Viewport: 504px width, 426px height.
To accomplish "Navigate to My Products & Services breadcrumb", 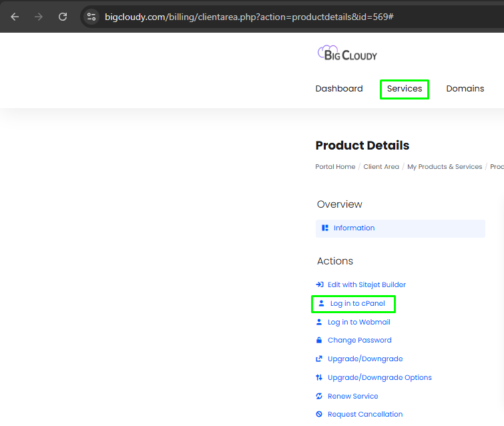I will 445,167.
